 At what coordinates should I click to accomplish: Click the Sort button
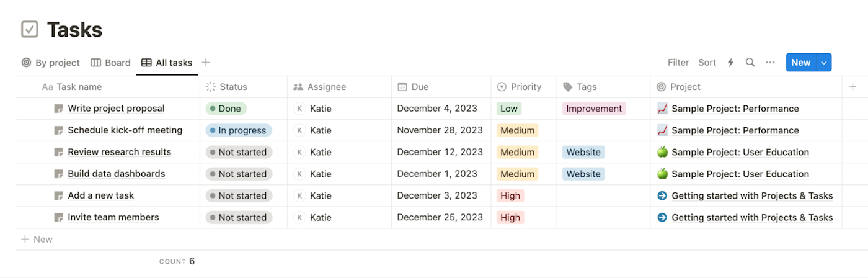click(707, 63)
